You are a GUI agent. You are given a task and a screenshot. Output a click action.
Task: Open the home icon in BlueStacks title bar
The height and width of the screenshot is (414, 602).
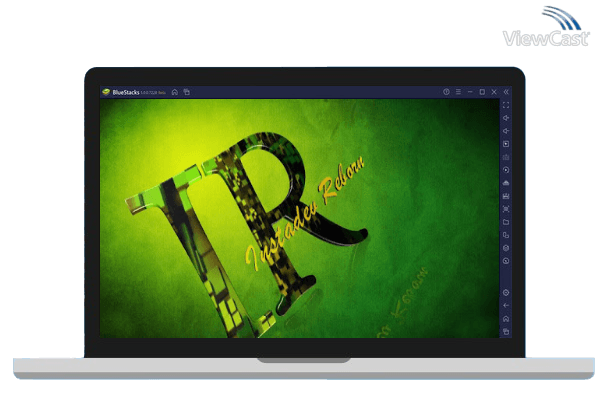[x=175, y=92]
